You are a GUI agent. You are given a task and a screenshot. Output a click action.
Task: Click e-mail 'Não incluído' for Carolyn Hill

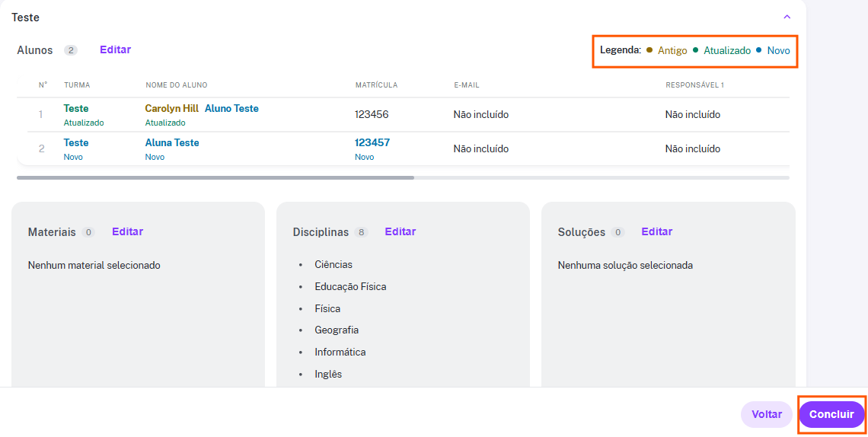click(x=481, y=114)
